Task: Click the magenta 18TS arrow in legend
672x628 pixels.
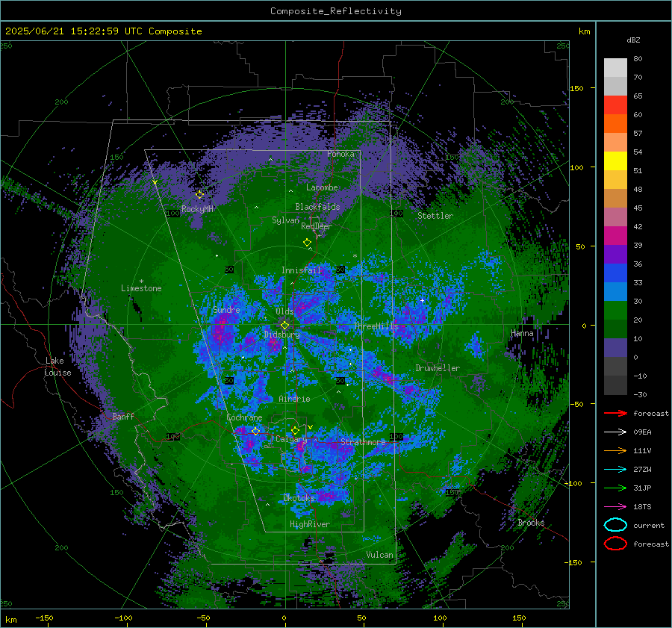Action: point(615,507)
